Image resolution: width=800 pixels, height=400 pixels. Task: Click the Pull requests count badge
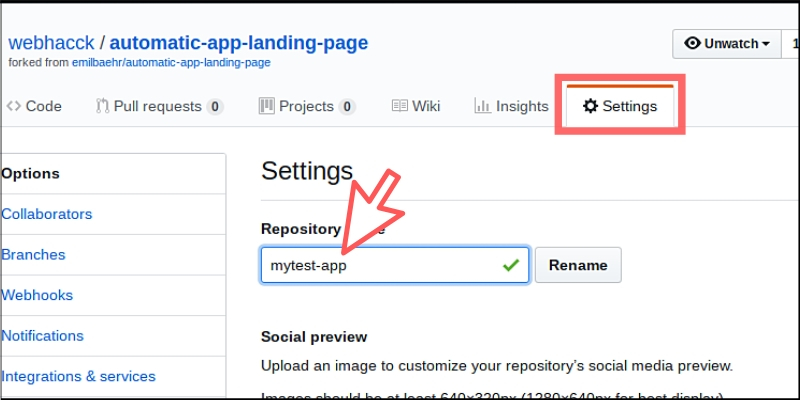[x=215, y=107]
